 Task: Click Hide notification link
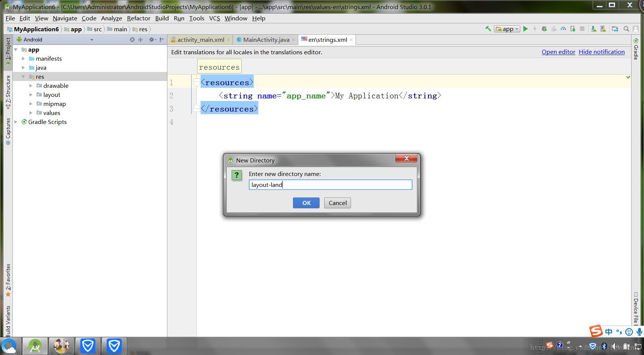click(x=601, y=52)
